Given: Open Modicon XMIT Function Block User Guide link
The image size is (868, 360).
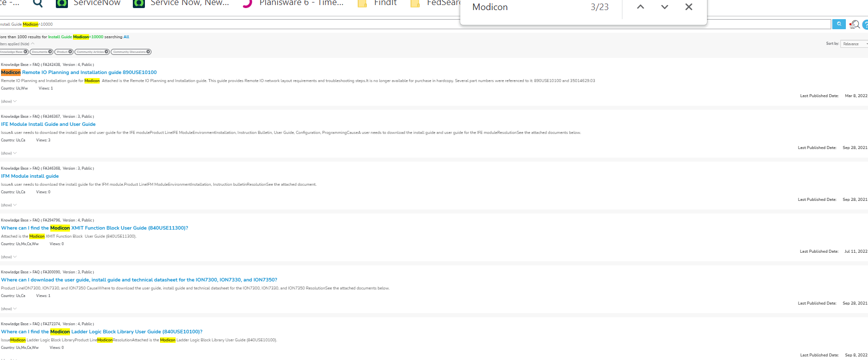Looking at the screenshot, I should 95,228.
